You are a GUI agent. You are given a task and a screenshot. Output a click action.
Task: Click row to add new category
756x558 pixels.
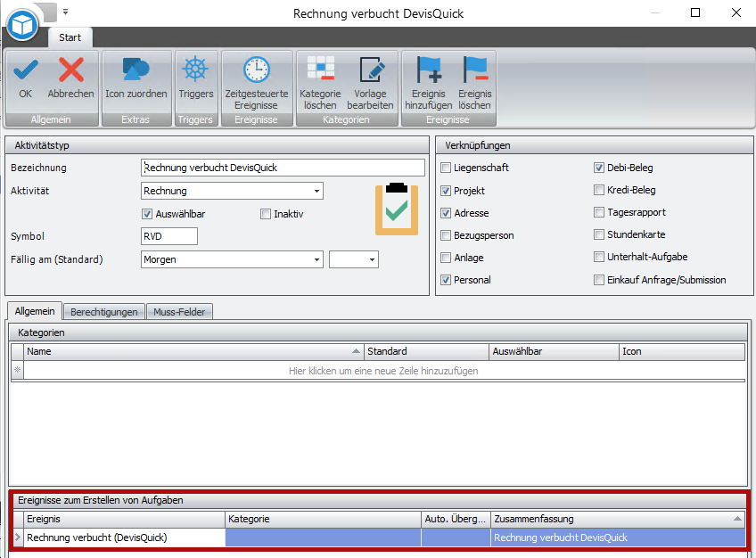(x=383, y=371)
